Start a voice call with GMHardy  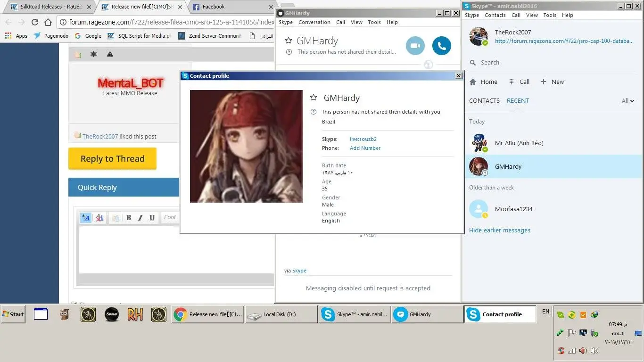point(442,46)
